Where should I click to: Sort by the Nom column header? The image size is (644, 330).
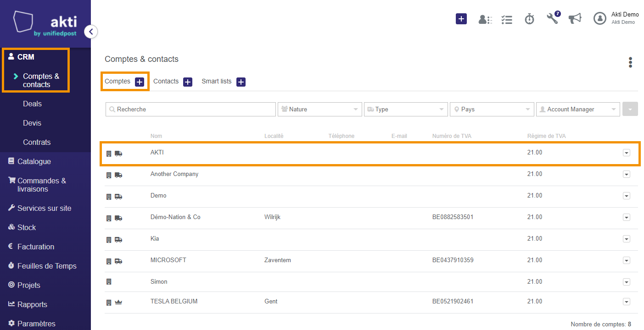tap(156, 136)
